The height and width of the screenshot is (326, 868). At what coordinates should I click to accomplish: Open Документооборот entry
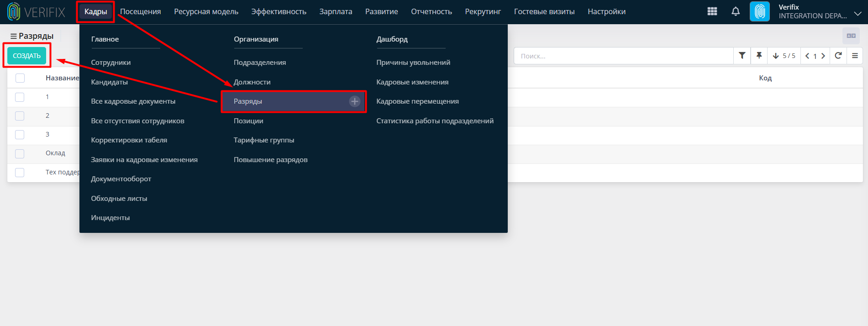coord(121,179)
